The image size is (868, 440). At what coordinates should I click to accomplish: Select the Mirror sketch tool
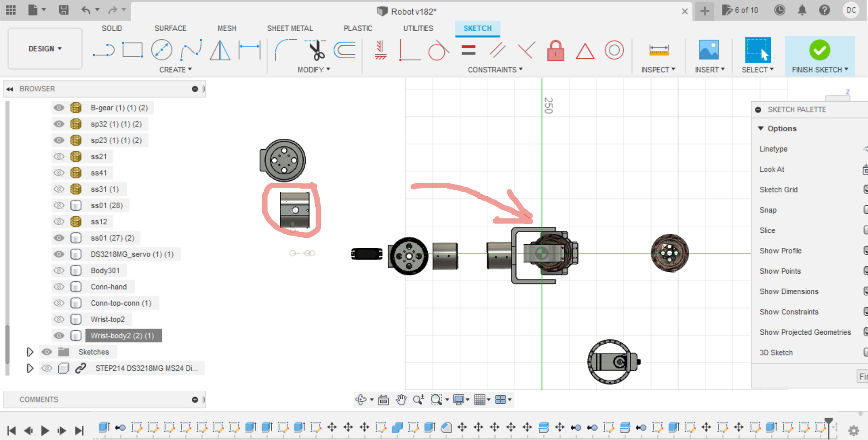tap(220, 50)
